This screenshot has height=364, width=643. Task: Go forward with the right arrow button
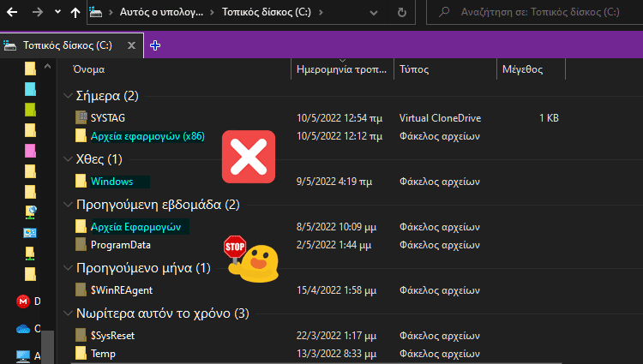coord(38,12)
